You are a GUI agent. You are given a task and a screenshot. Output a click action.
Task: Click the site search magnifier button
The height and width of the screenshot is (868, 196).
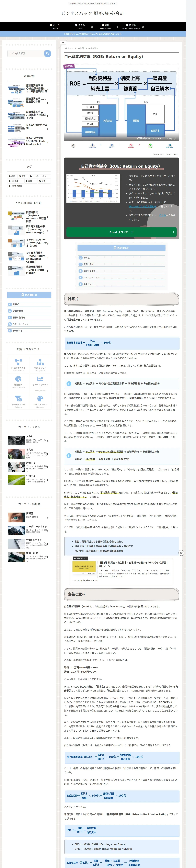click(47, 53)
